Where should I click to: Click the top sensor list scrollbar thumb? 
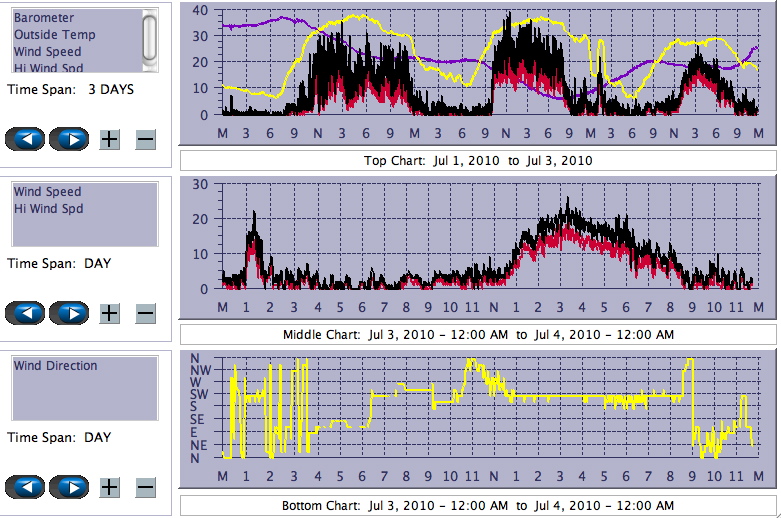150,37
